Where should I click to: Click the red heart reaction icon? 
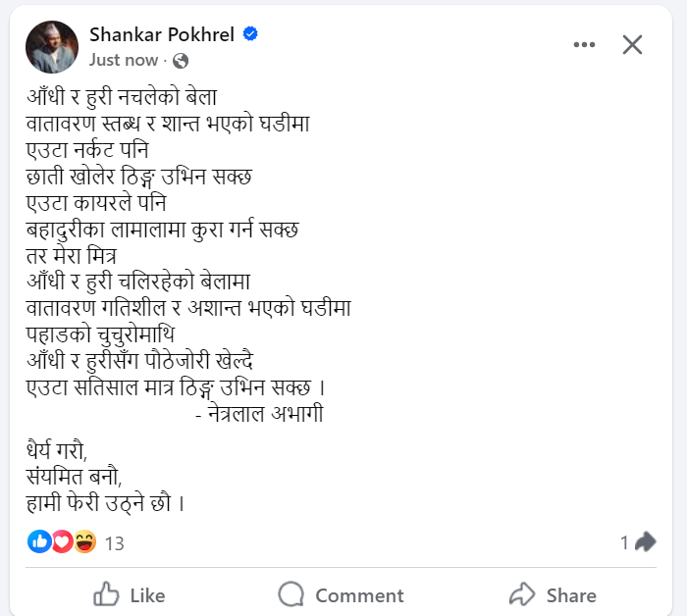[62, 541]
